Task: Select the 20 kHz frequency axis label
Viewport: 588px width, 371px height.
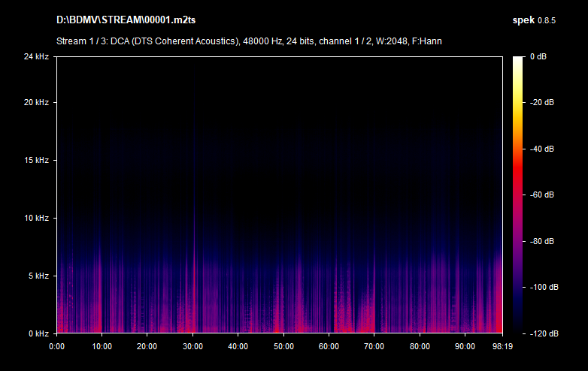Action: [x=35, y=103]
